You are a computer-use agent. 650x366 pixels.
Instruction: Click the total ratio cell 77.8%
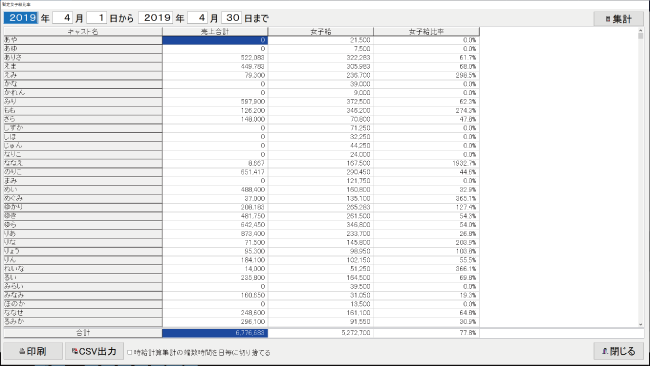pos(427,333)
